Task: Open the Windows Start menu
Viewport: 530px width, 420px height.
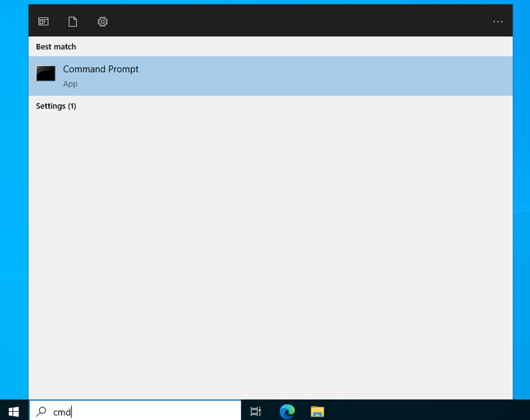Action: (x=14, y=411)
